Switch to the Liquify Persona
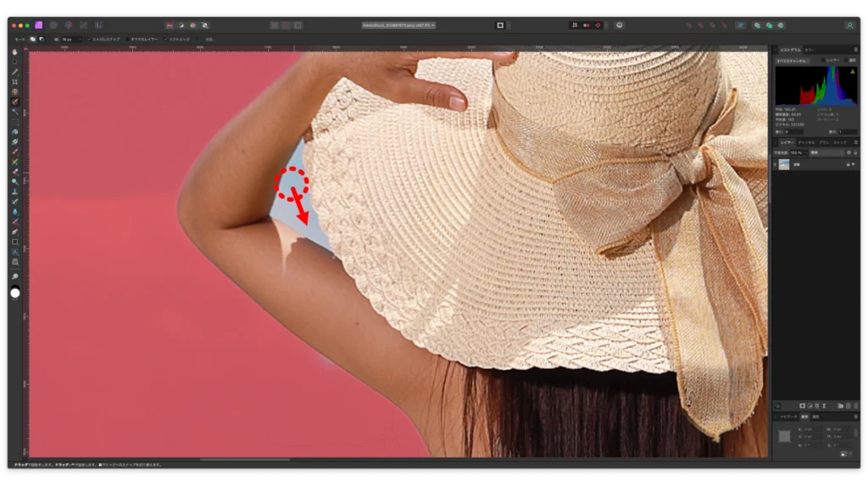Viewport: 868px width, 488px height. (x=53, y=25)
